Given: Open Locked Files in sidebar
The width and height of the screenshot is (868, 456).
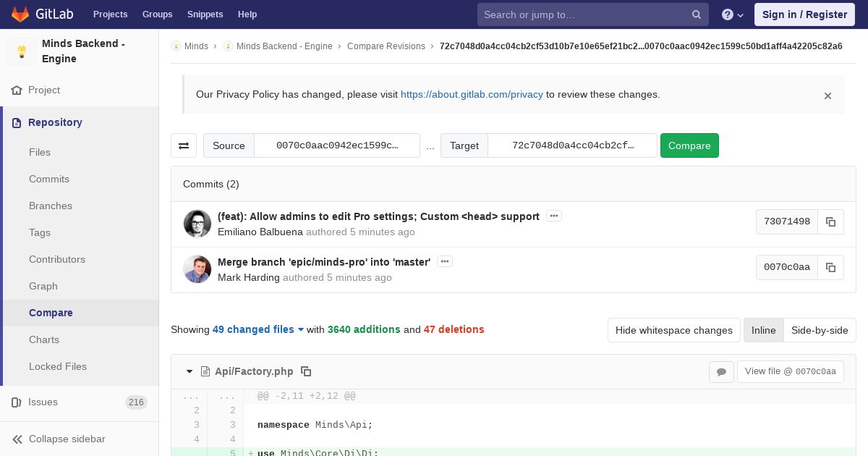Looking at the screenshot, I should click(58, 366).
